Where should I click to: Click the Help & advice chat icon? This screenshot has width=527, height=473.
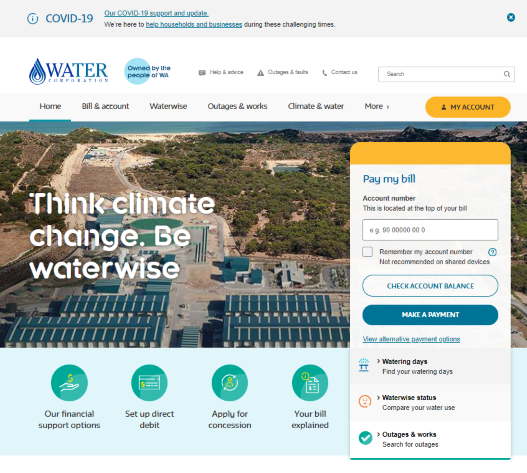(202, 73)
